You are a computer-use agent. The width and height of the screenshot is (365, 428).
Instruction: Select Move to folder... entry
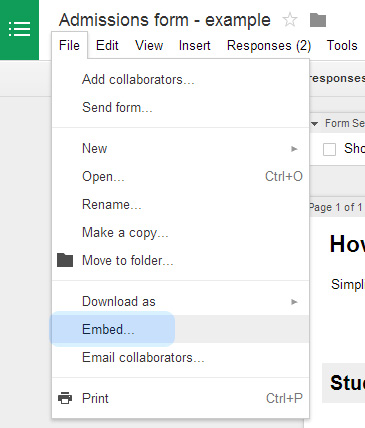pos(180,260)
